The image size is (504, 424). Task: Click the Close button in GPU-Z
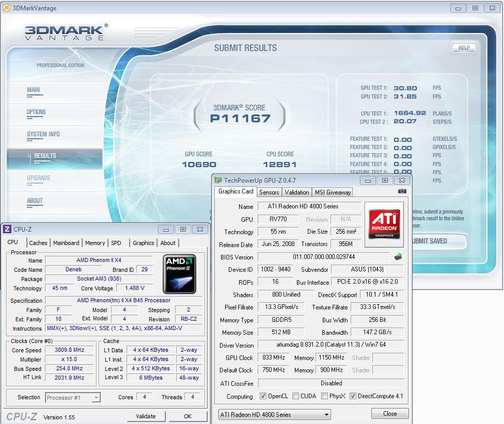point(390,413)
